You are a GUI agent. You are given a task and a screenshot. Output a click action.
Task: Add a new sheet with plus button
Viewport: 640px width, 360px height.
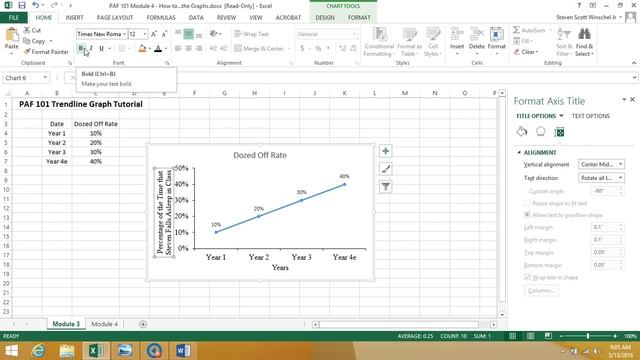click(x=143, y=324)
